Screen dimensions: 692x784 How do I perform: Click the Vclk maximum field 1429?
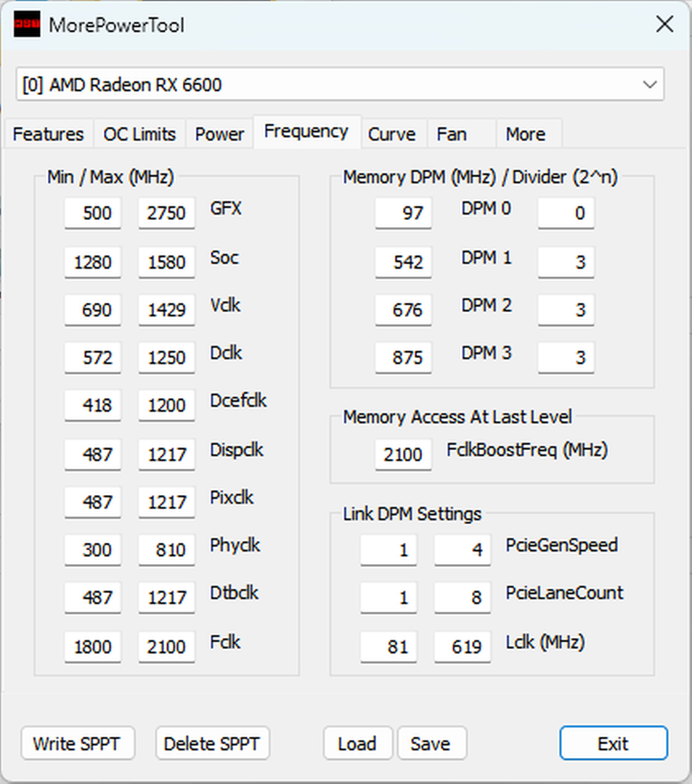pyautogui.click(x=166, y=310)
